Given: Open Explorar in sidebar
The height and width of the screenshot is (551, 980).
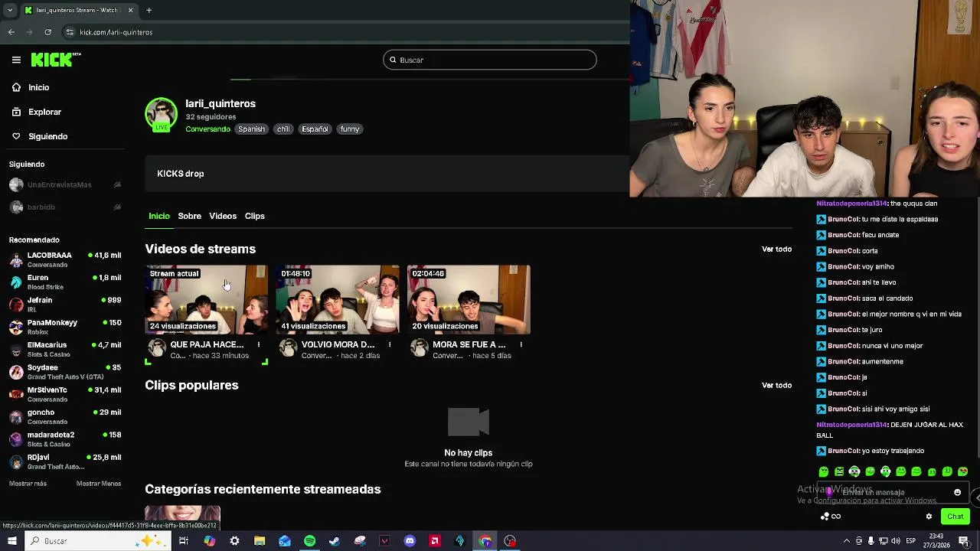Looking at the screenshot, I should tap(44, 112).
